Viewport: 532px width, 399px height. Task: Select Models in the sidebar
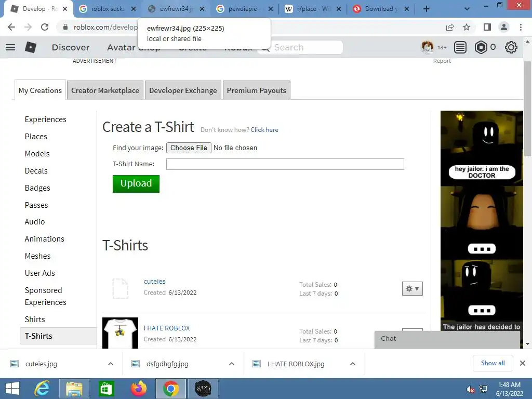(37, 154)
